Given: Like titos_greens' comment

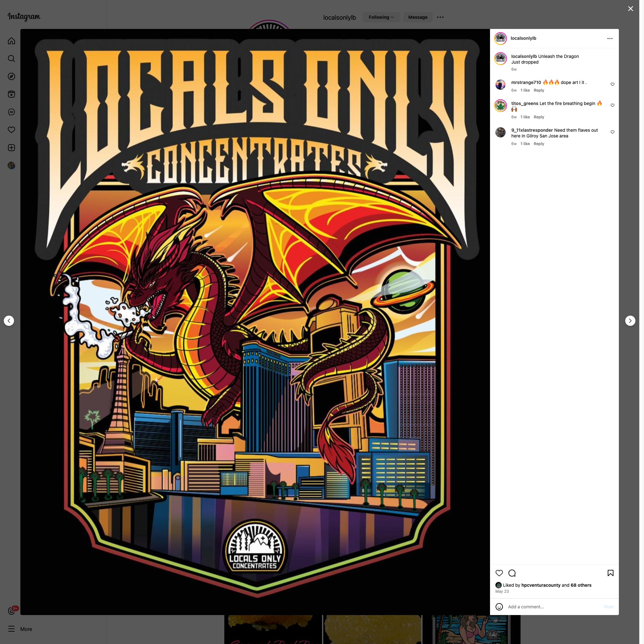Looking at the screenshot, I should point(612,105).
